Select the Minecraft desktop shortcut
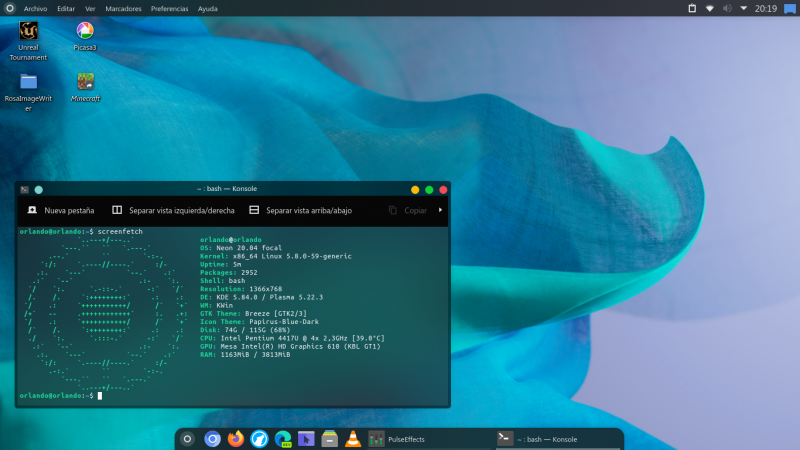 (85, 83)
